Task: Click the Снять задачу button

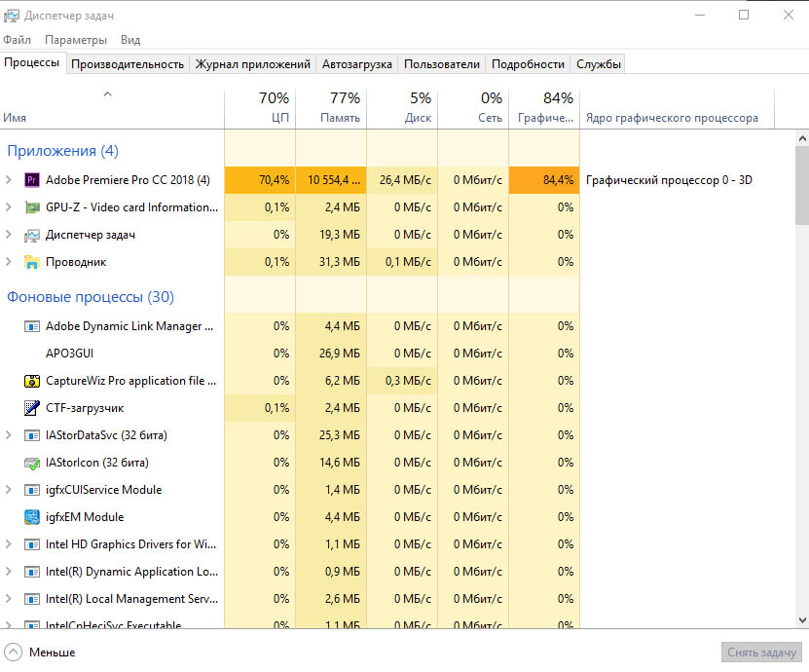Action: [x=761, y=653]
